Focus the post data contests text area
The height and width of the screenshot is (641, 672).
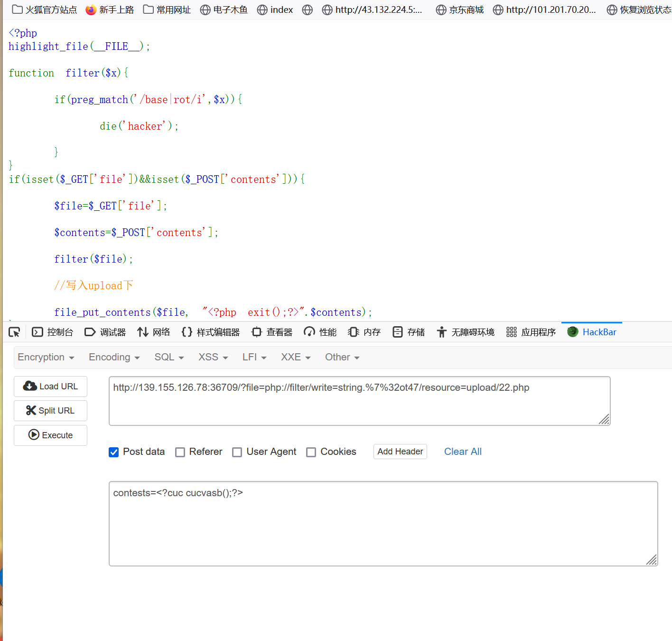pyautogui.click(x=383, y=524)
